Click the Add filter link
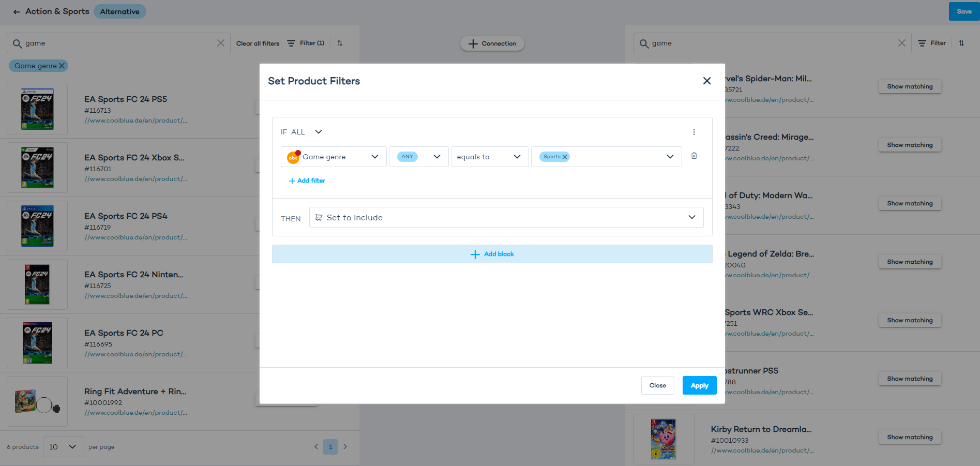Viewport: 980px width, 466px height. 307,181
